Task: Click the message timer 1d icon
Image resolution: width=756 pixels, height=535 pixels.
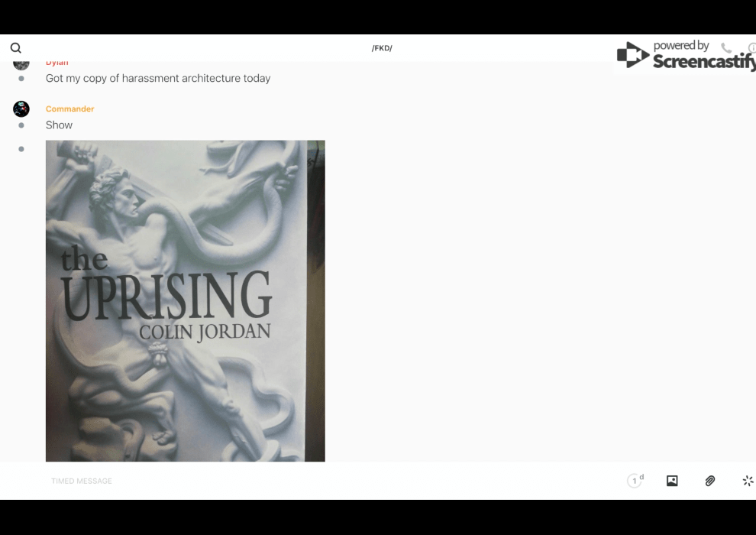Action: [635, 481]
